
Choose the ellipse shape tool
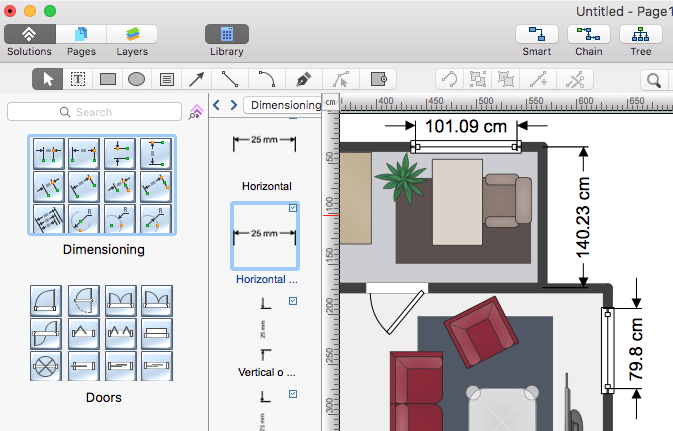137,79
